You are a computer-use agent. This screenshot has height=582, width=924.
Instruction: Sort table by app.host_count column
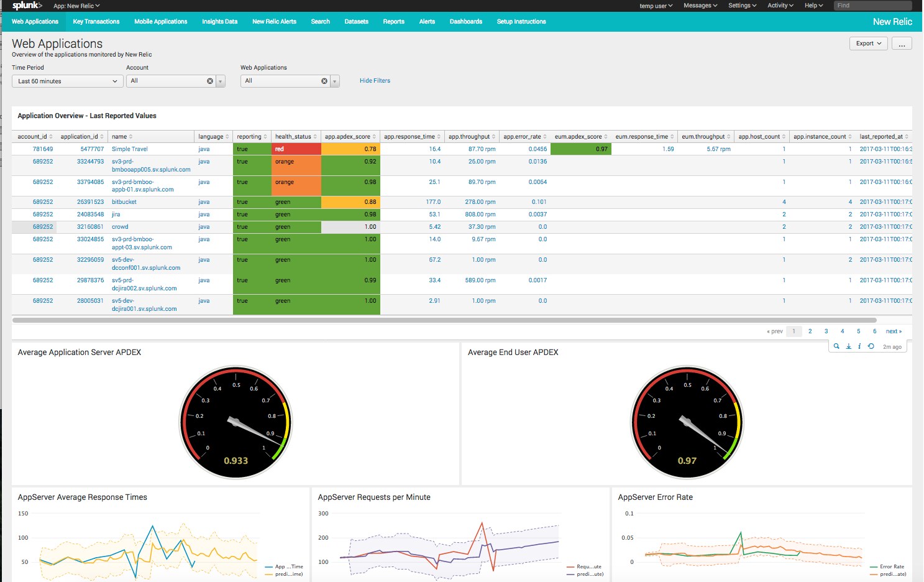762,137
